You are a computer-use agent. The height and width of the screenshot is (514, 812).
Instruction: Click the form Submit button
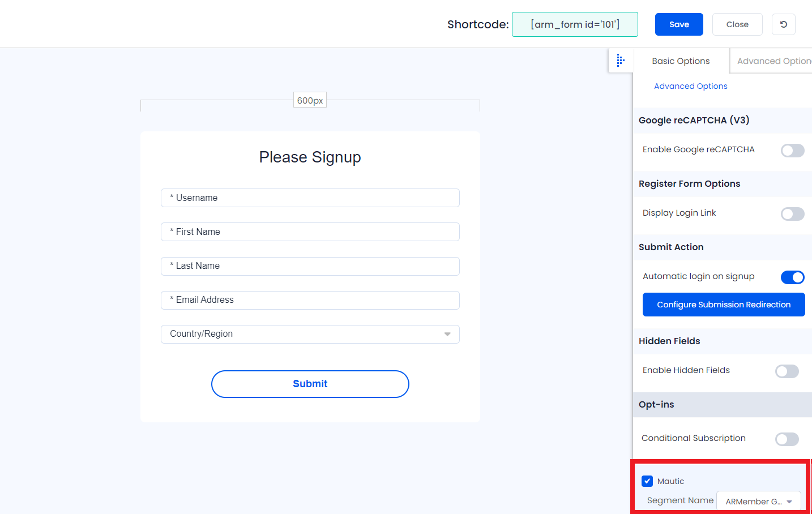(310, 384)
